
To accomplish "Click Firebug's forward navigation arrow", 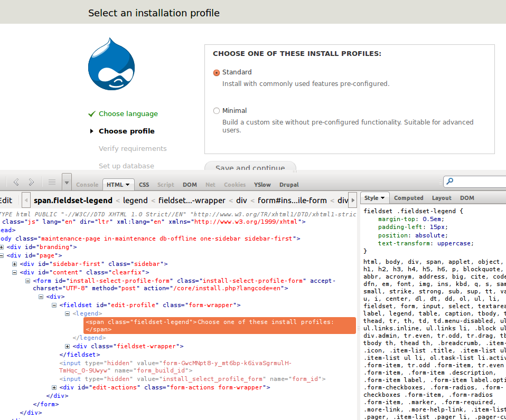I will [x=31, y=182].
